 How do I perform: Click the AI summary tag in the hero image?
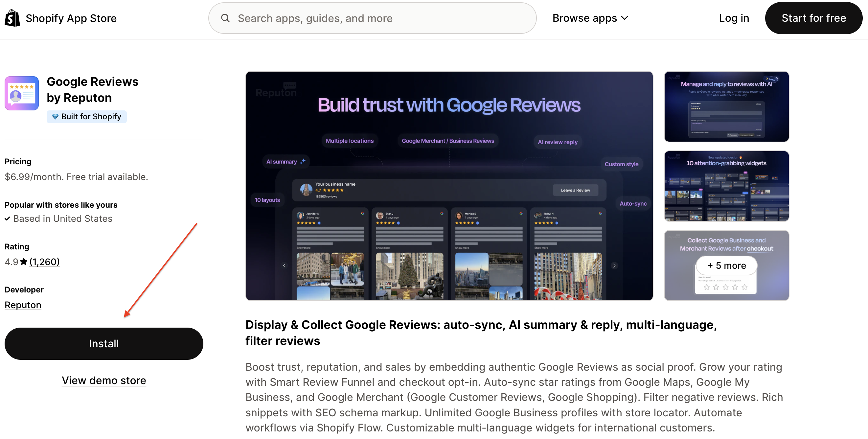click(x=286, y=161)
